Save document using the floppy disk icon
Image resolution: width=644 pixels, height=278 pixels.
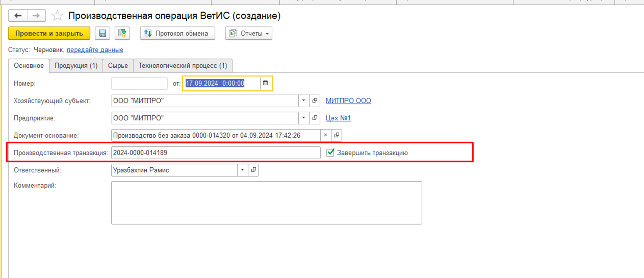coord(103,33)
